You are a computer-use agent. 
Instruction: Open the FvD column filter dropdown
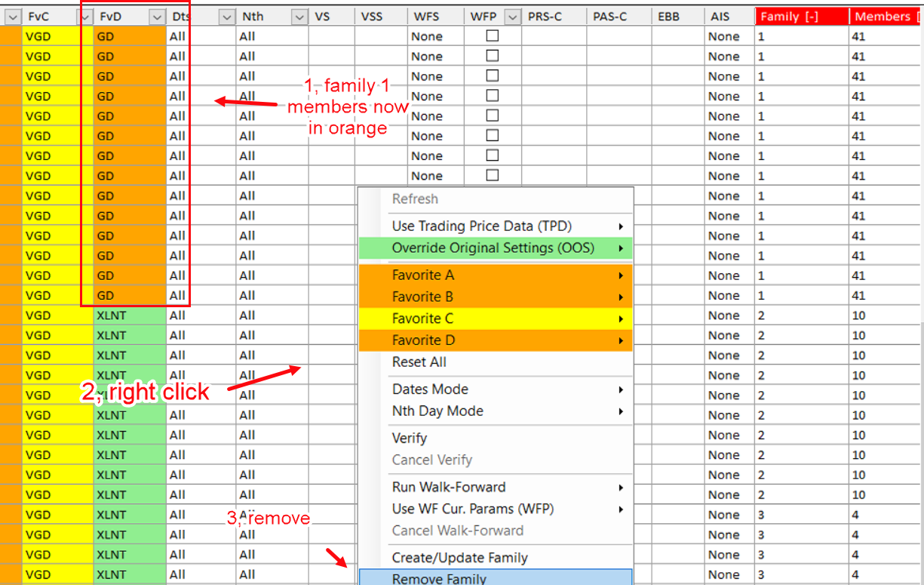point(157,17)
